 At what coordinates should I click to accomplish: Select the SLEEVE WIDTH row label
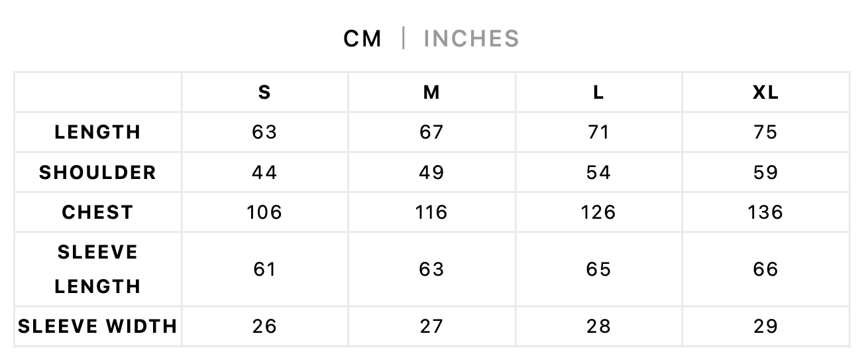click(x=97, y=326)
